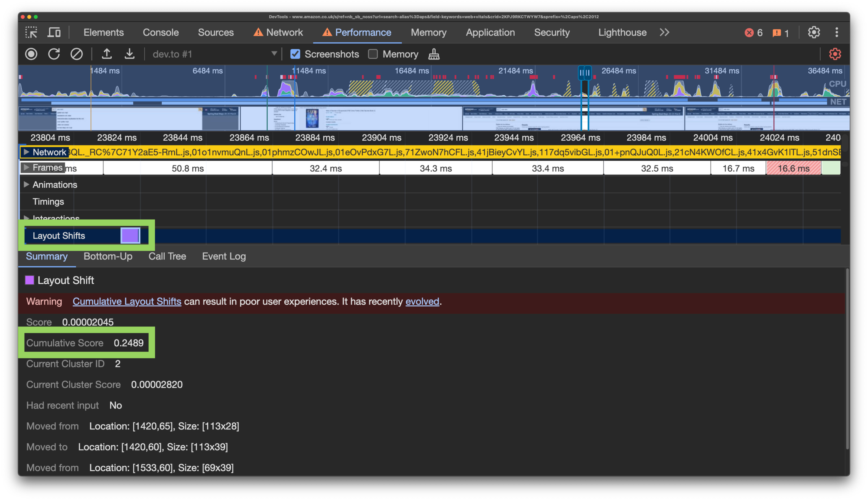Select the 33.4 ms frame
868x500 pixels.
548,168
